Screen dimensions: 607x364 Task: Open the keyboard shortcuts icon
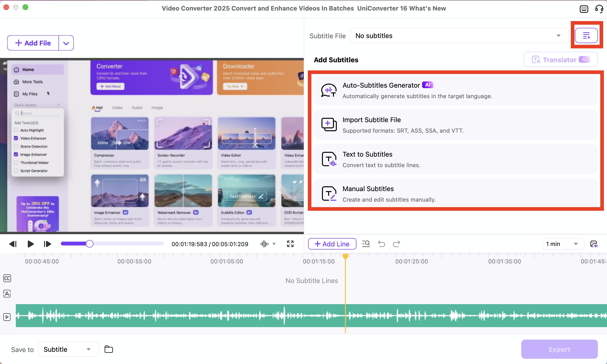(584, 9)
